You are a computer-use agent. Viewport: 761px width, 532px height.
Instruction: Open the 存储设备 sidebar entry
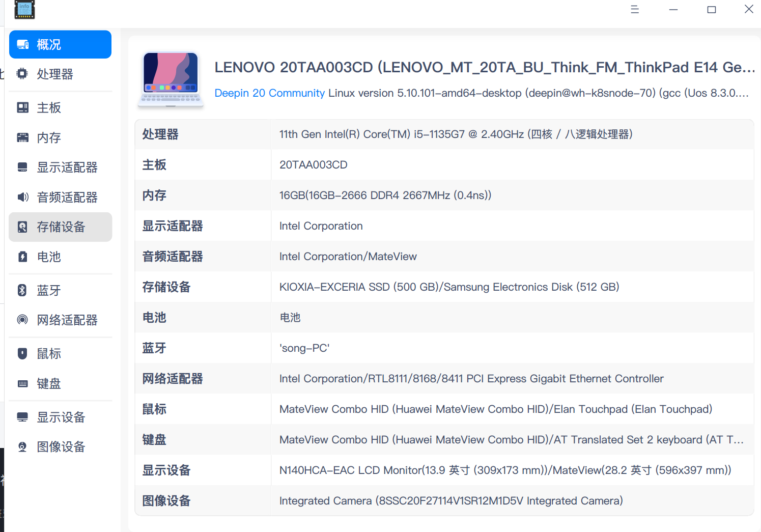pyautogui.click(x=60, y=227)
